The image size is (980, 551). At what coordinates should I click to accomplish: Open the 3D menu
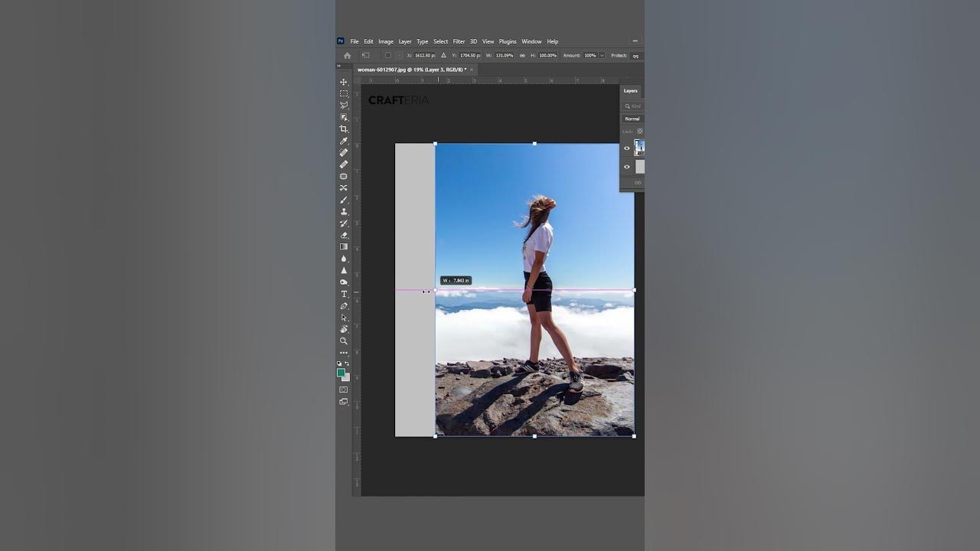pyautogui.click(x=473, y=41)
